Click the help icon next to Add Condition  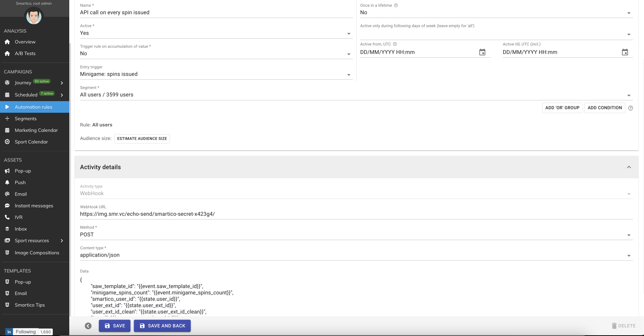tap(631, 108)
